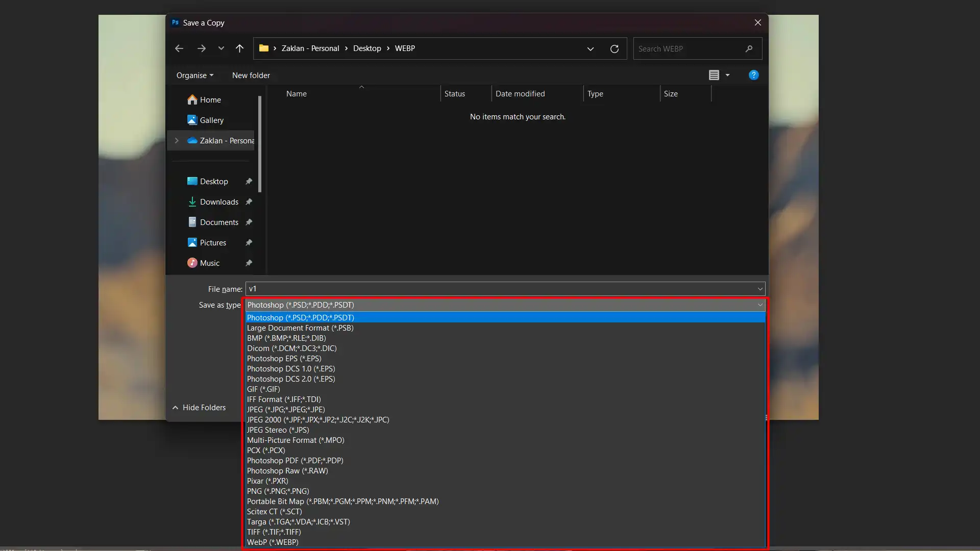Open Desktop in the sidebar
The width and height of the screenshot is (980, 551).
(x=214, y=182)
